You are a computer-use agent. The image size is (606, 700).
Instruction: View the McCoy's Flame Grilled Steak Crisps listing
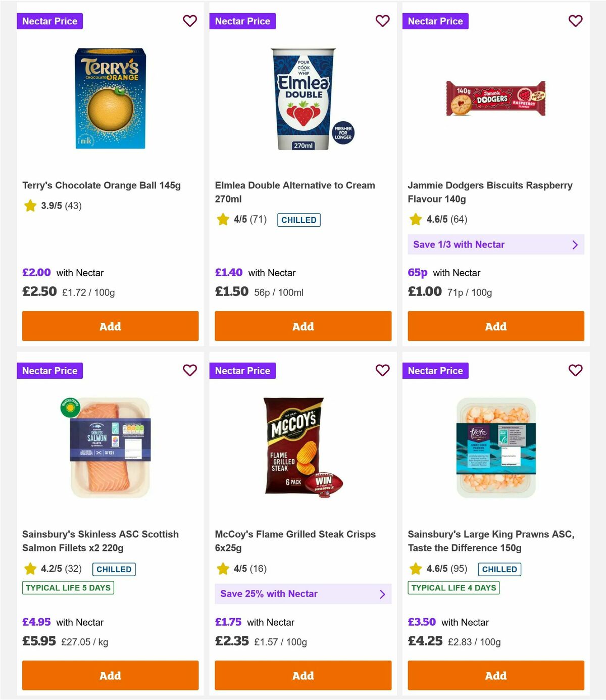(x=294, y=541)
